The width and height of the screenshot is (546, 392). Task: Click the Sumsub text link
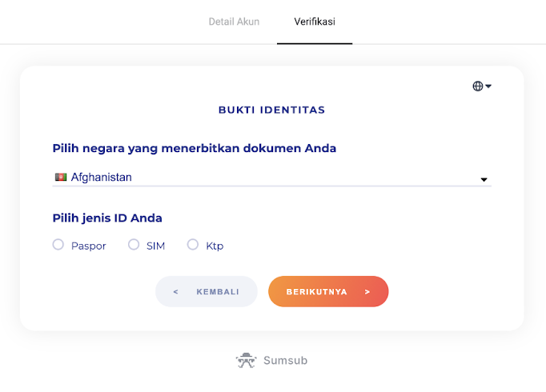pos(285,361)
